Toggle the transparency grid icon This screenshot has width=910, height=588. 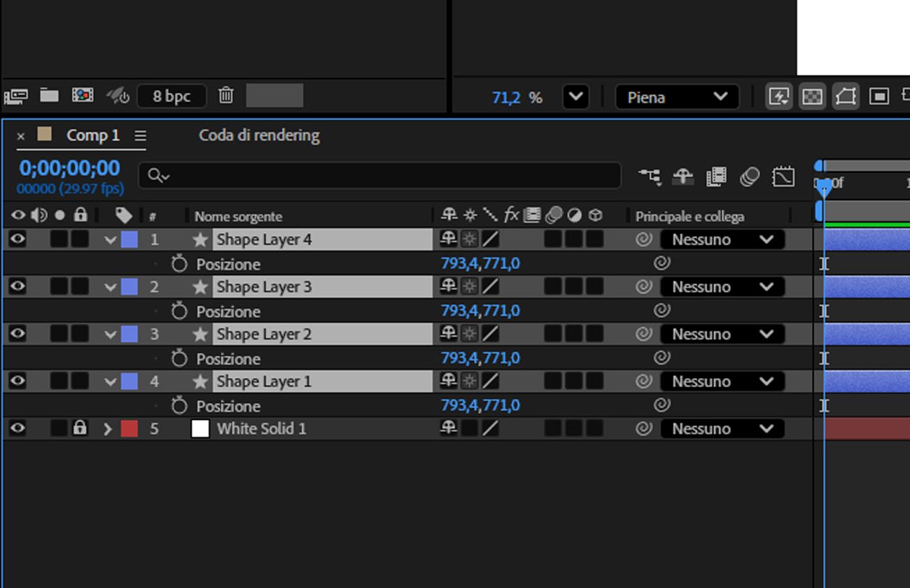[x=812, y=97]
